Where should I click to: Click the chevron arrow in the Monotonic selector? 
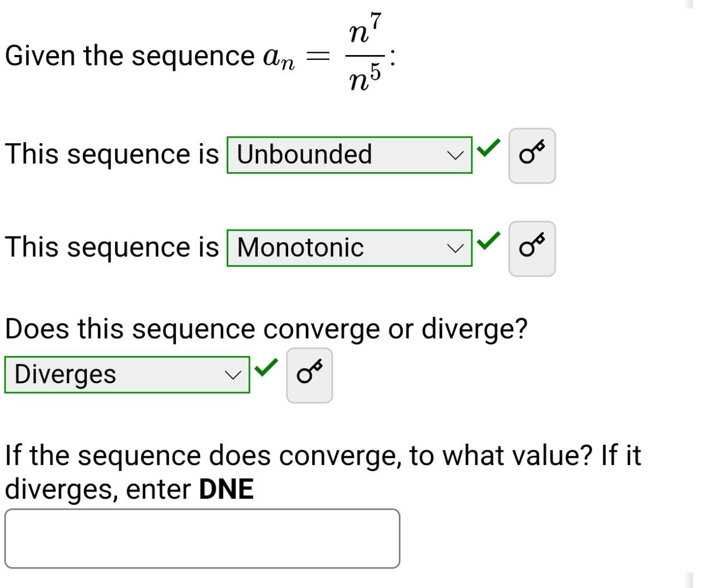click(x=455, y=249)
